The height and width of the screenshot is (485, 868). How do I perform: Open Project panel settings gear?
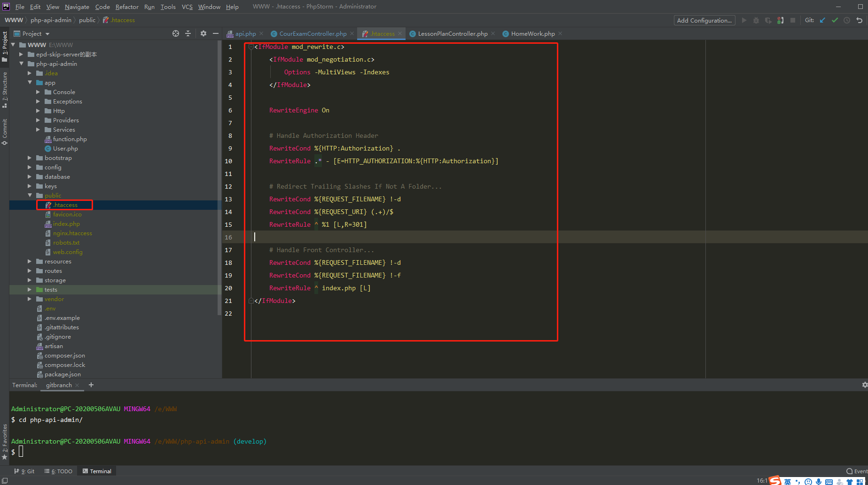pyautogui.click(x=203, y=33)
